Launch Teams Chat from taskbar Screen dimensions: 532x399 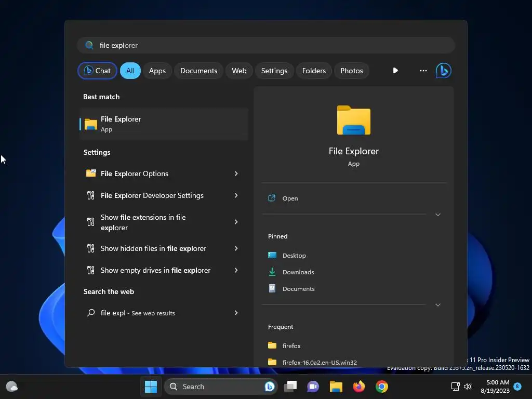(x=313, y=387)
